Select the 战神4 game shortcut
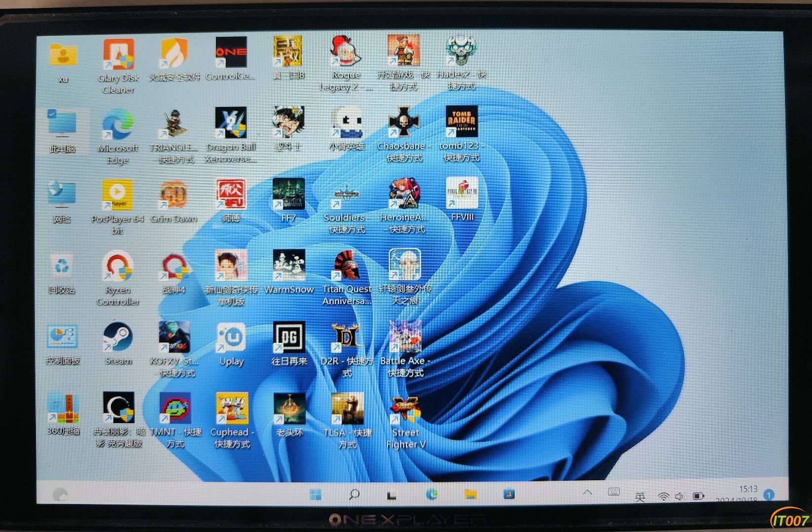Viewport: 812px width, 532px height. [174, 266]
